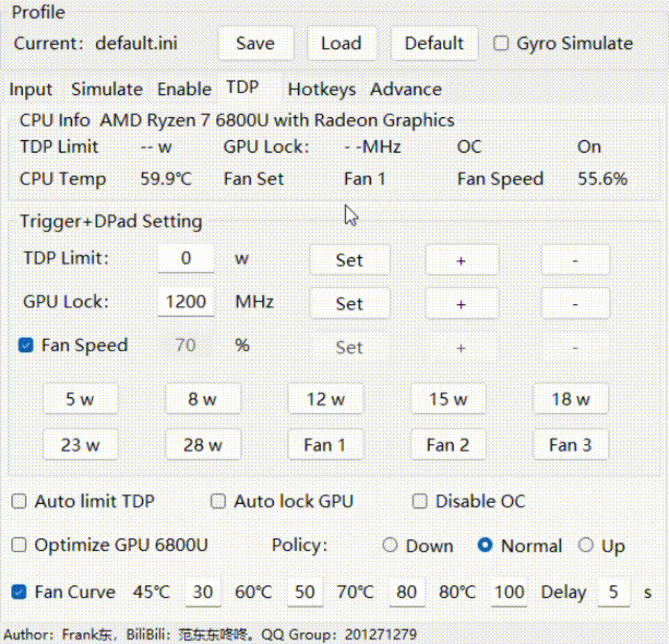Click the Fan Speed percent field showing 70
The image size is (669, 644).
pos(186,345)
